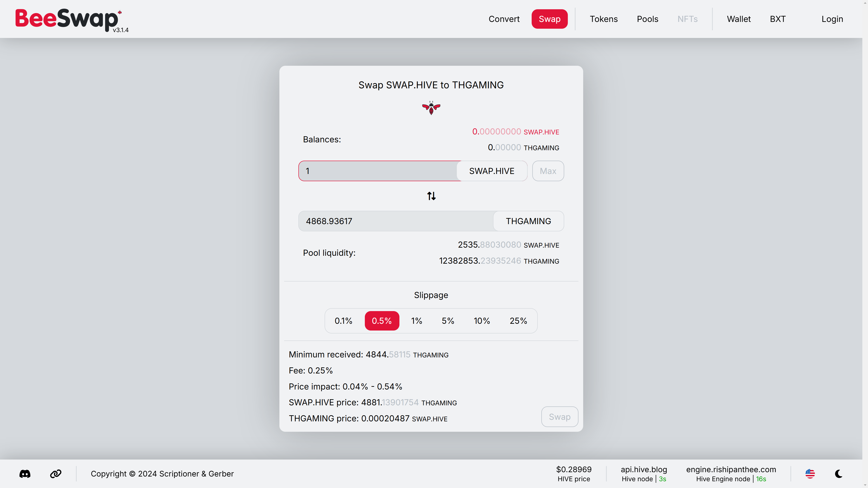The height and width of the screenshot is (488, 868).
Task: Click the Login link
Action: point(832,19)
